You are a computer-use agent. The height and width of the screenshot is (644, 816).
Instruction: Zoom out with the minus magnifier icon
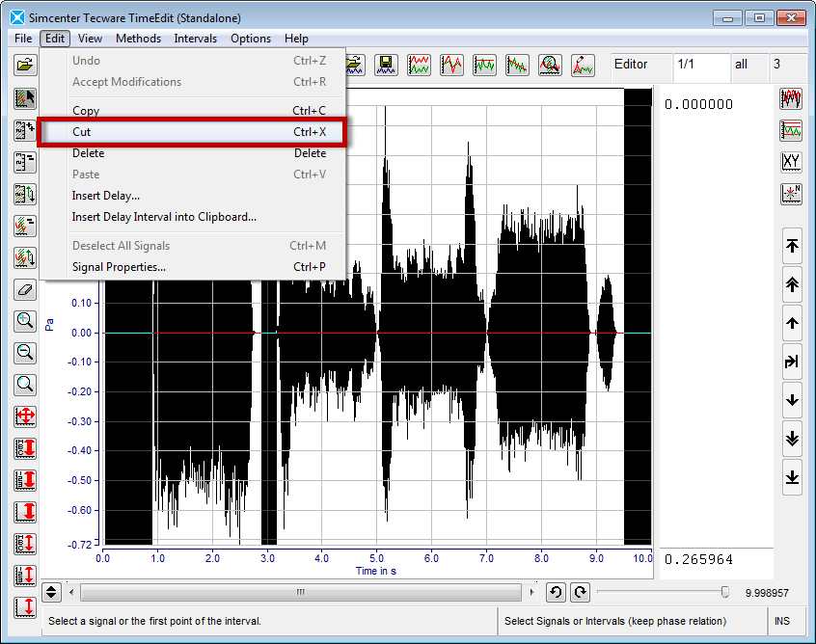(25, 353)
